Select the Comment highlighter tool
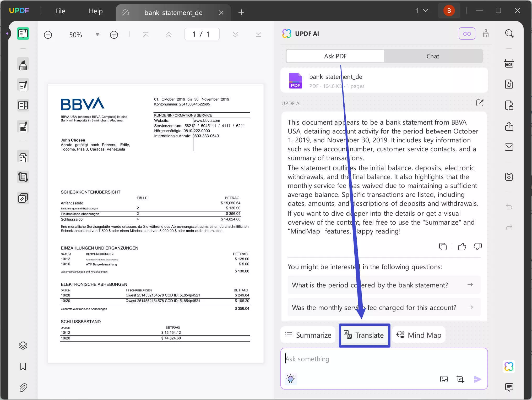Viewport: 532px width, 400px height. 23,64
